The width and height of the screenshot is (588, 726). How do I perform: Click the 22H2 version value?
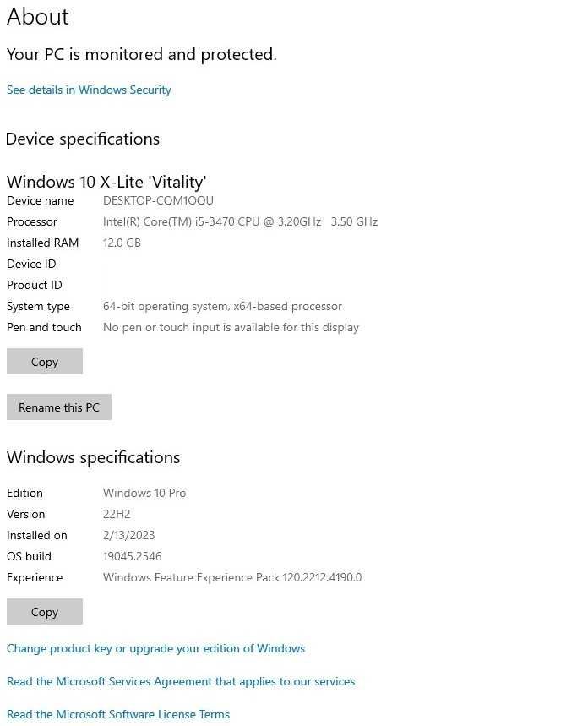point(117,515)
